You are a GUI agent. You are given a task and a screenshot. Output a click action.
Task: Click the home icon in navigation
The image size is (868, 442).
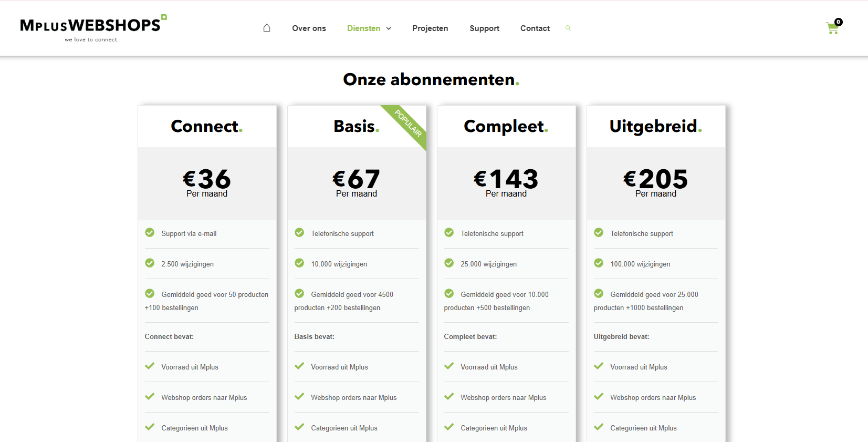coord(267,28)
